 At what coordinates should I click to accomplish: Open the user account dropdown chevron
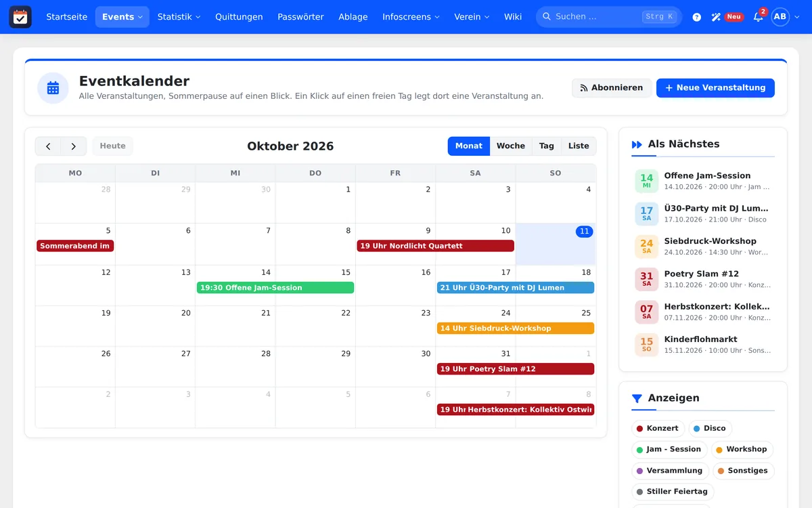(797, 17)
